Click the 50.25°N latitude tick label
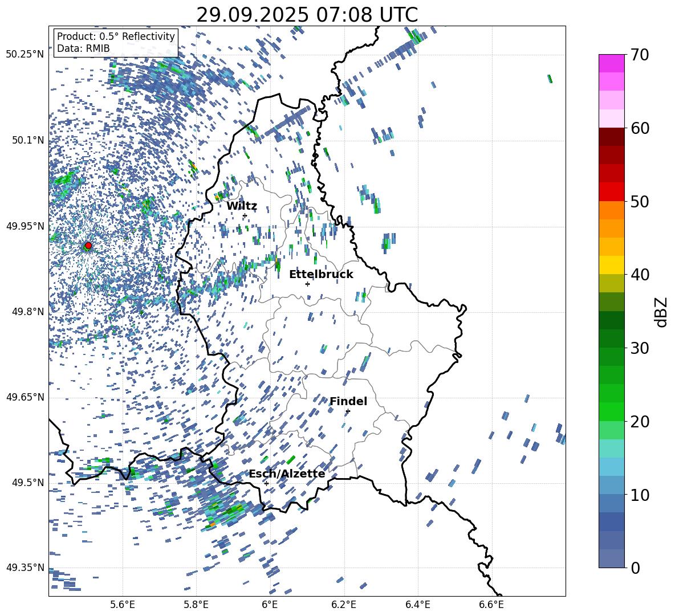Viewport: 675px width, 616px height. [25, 55]
